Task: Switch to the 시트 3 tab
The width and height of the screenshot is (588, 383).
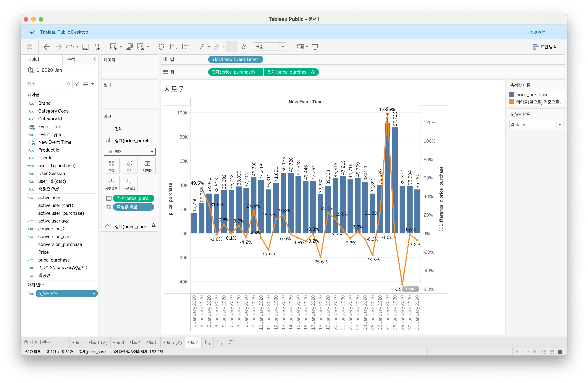Action: [118, 342]
